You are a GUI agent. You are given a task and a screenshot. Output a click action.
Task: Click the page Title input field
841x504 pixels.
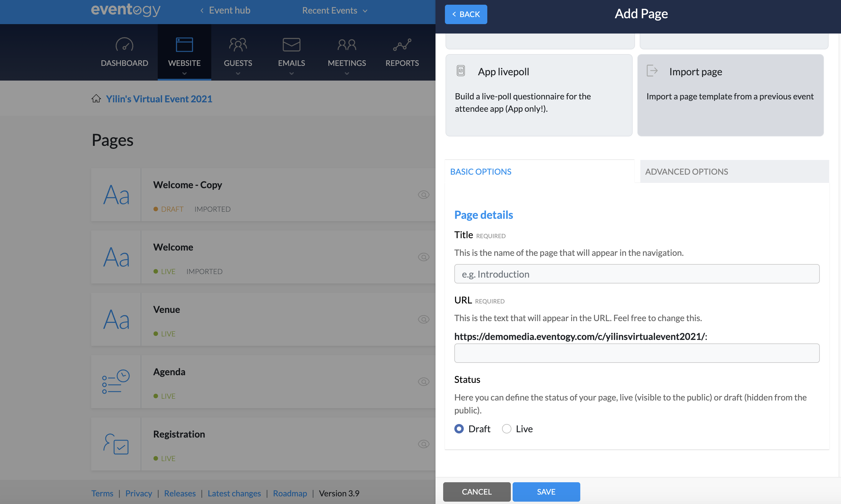point(637,274)
